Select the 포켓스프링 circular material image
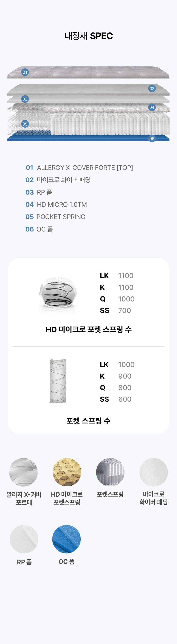The height and width of the screenshot is (644, 177). pyautogui.click(x=110, y=472)
